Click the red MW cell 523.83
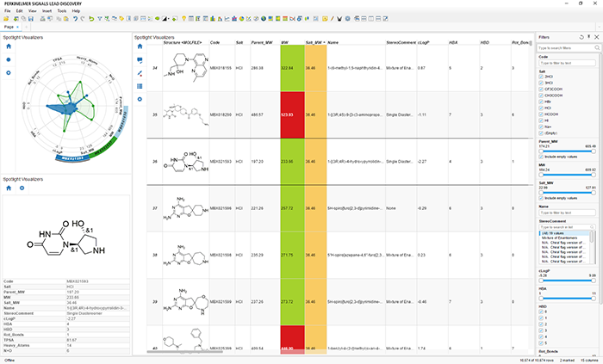The image size is (603, 364). point(293,114)
